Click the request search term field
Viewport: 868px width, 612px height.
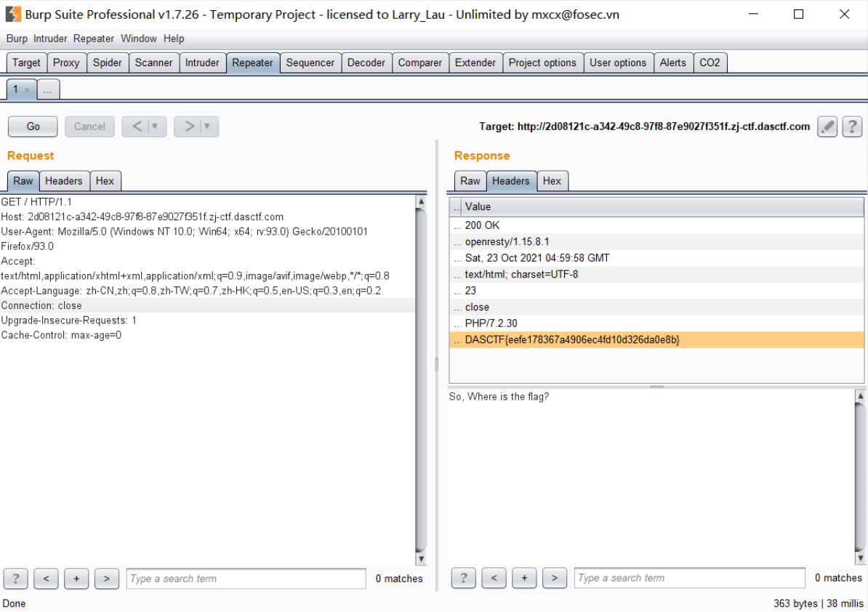pyautogui.click(x=246, y=579)
